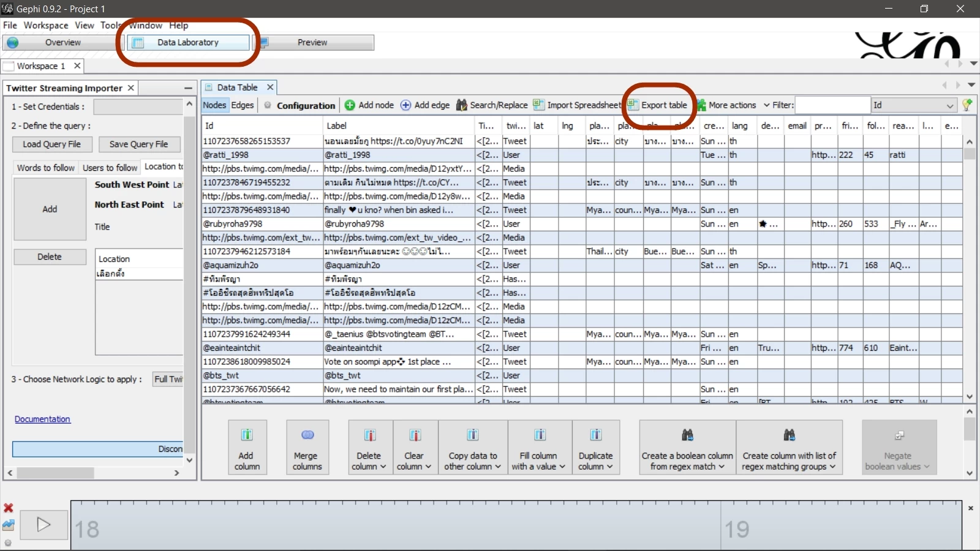Click the Add node icon

(350, 105)
